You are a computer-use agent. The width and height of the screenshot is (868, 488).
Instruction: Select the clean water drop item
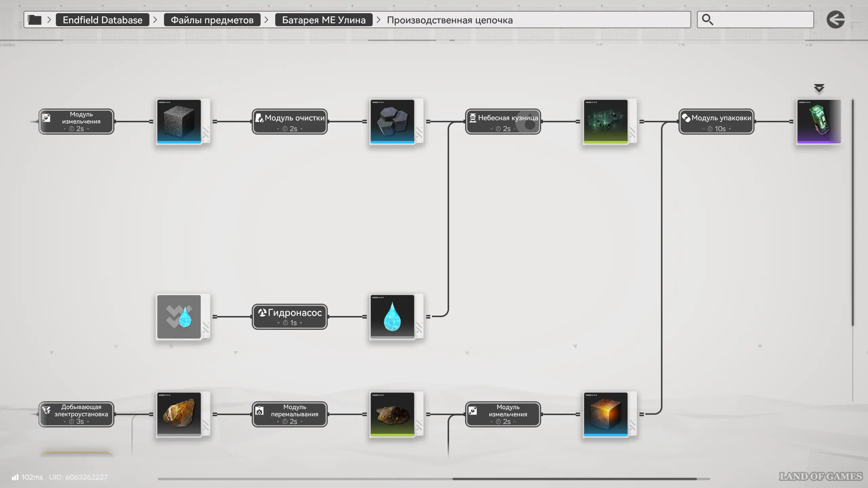(x=392, y=317)
